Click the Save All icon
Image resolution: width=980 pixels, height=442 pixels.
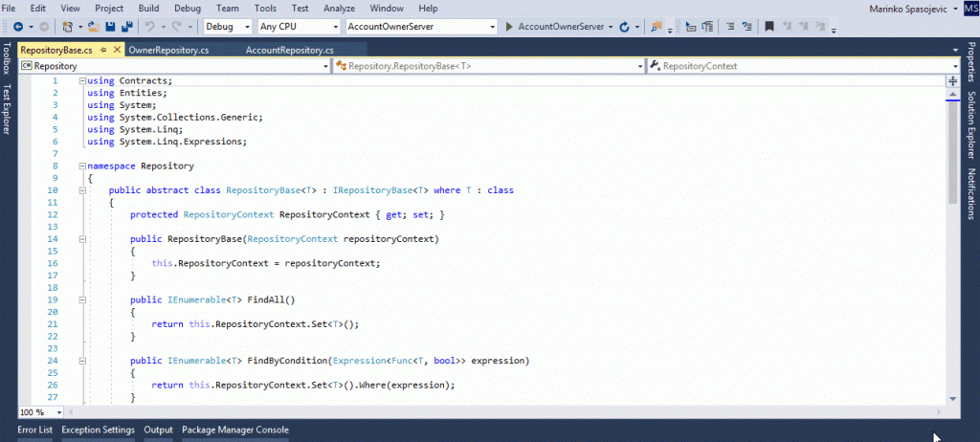click(x=126, y=27)
